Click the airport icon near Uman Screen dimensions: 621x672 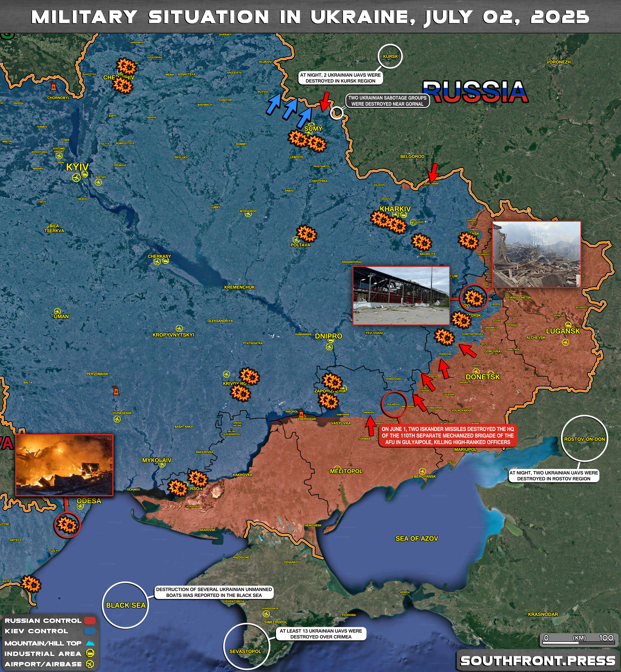pos(58,311)
